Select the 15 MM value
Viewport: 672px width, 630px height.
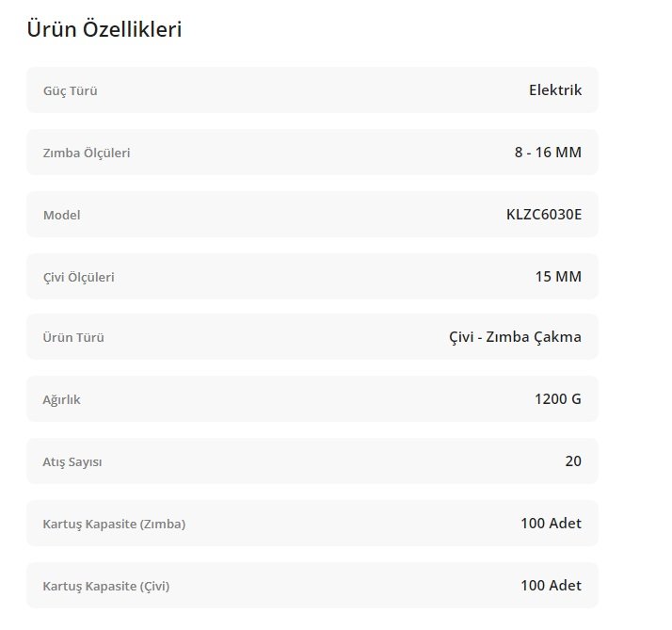(x=558, y=277)
